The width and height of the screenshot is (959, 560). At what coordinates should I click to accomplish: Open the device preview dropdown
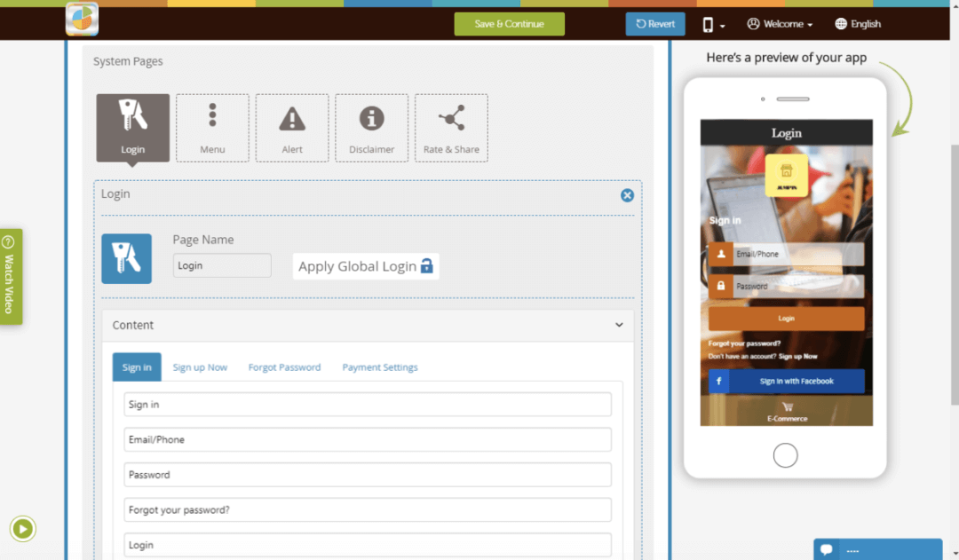coord(714,24)
